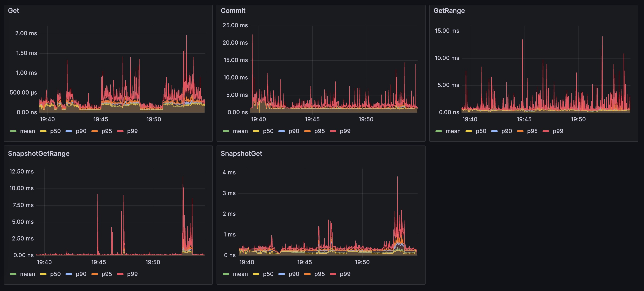Click the "500.00 µs" axis label in Get
The width and height of the screenshot is (644, 291).
[23, 93]
